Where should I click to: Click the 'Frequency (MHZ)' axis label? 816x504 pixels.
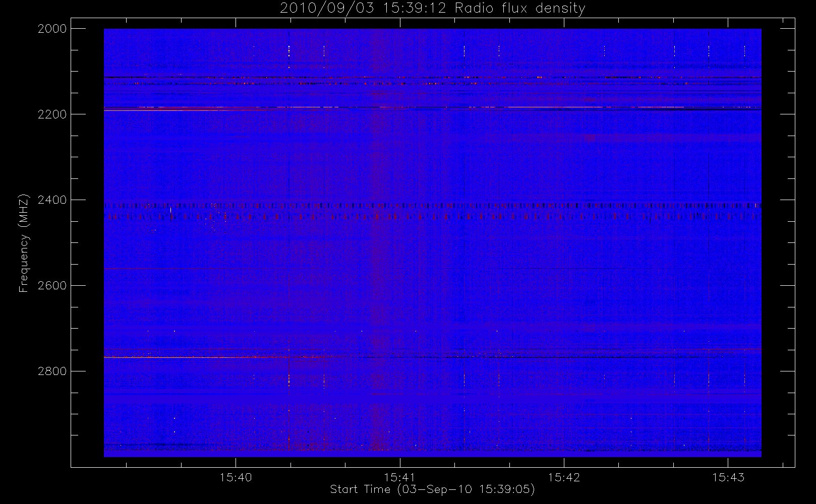pyautogui.click(x=23, y=243)
